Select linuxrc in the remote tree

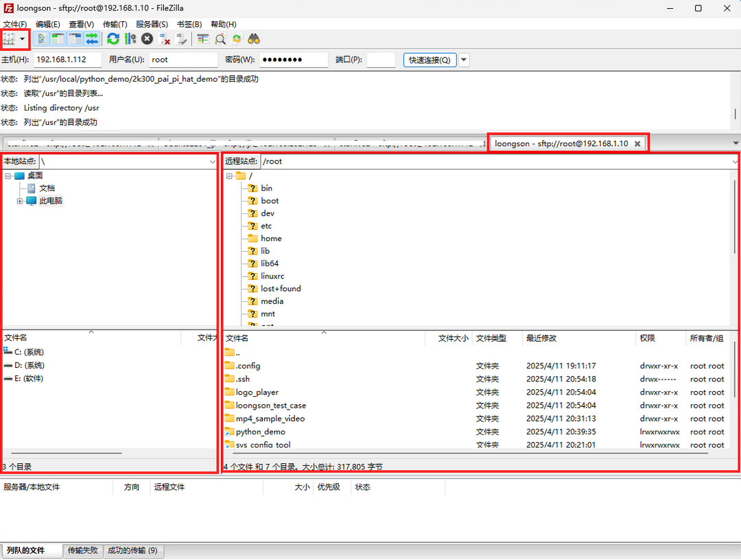pos(272,276)
